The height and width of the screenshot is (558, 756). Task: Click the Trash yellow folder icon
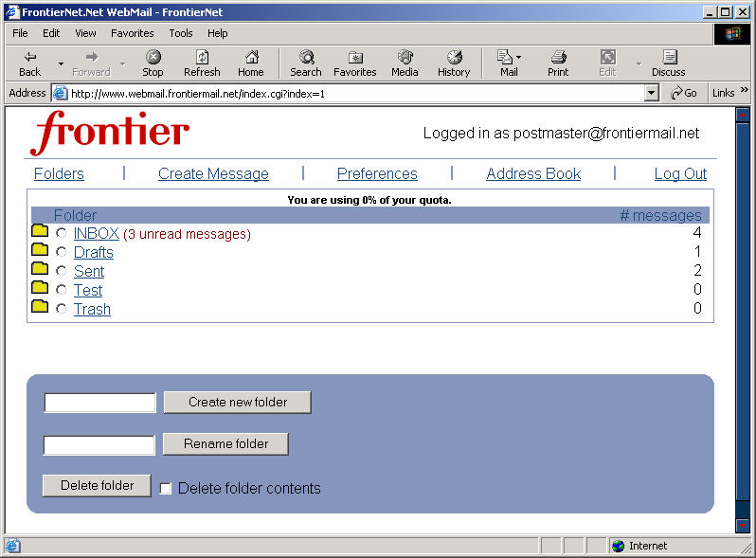(40, 306)
